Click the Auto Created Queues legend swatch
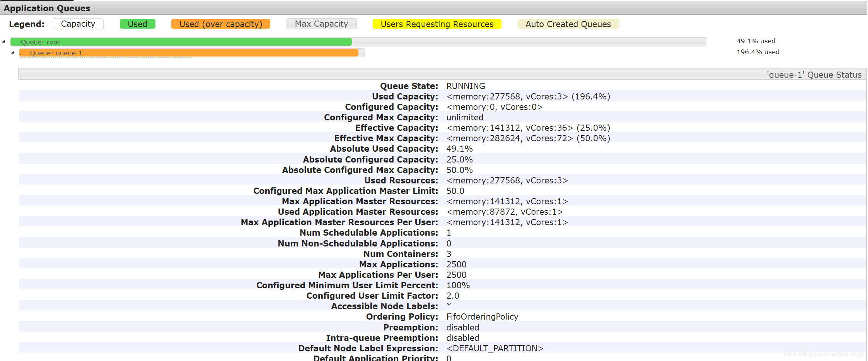Screen dimensions: 868x361 (x=568, y=24)
